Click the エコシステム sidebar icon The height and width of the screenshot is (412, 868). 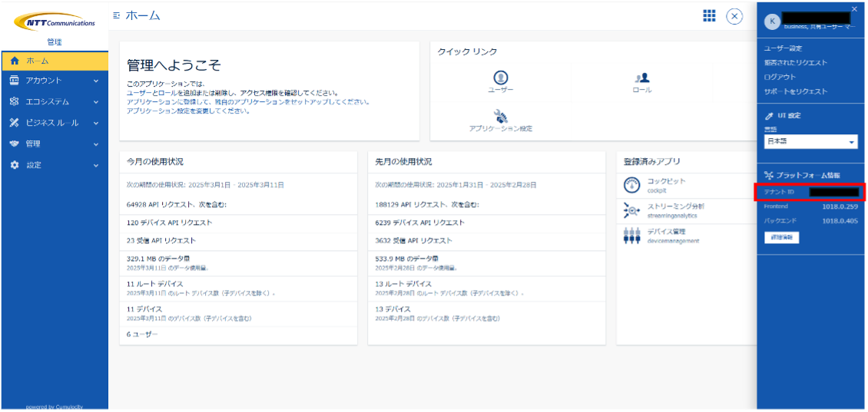(x=15, y=102)
